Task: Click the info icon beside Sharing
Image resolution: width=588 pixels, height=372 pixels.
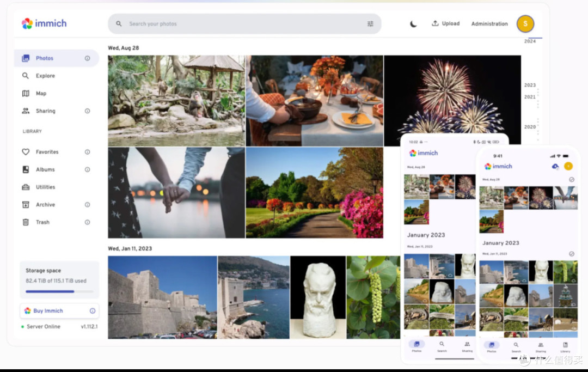Action: [x=87, y=111]
